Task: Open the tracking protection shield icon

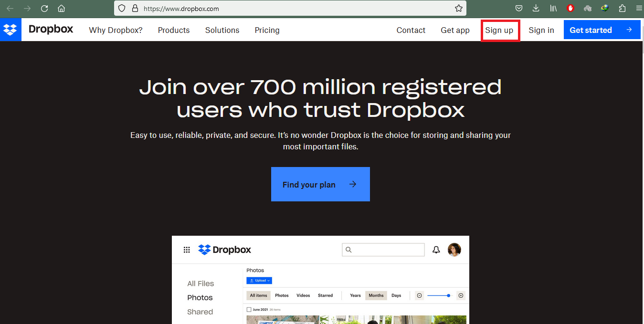Action: pyautogui.click(x=122, y=8)
